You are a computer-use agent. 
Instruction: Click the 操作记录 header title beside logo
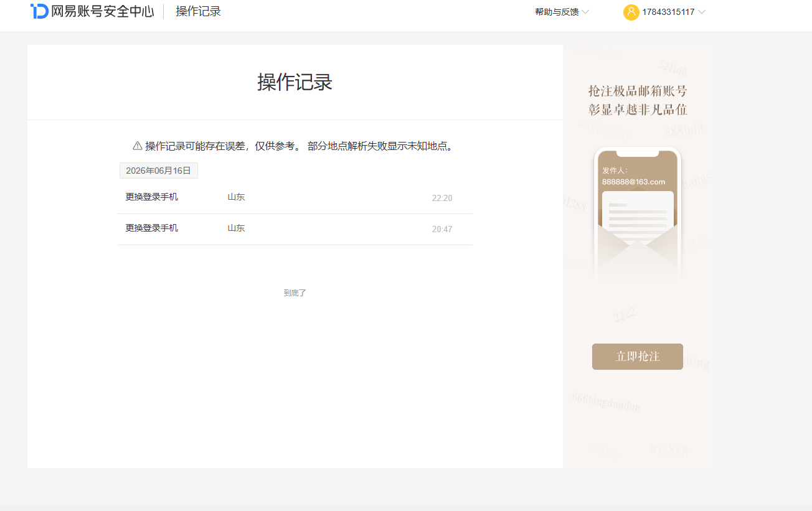(199, 11)
